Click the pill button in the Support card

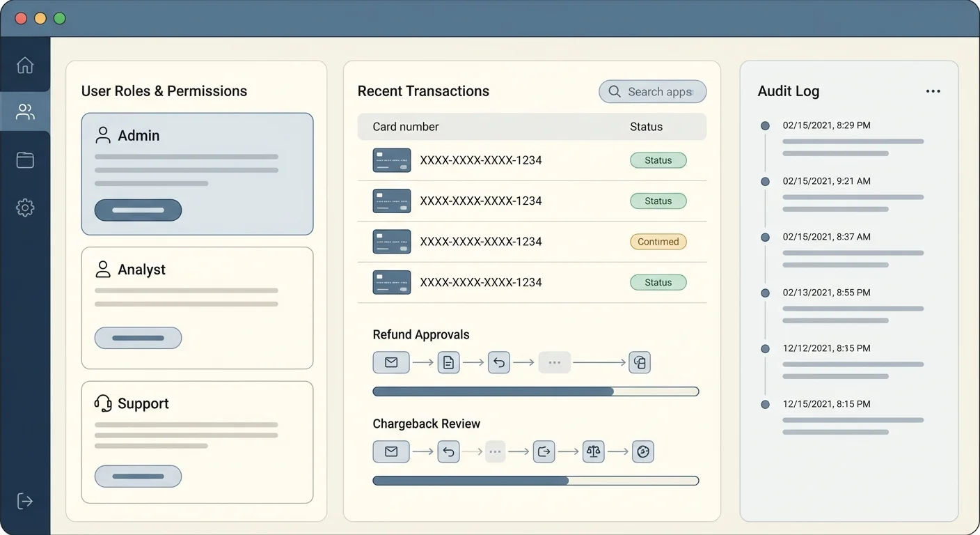(x=138, y=476)
